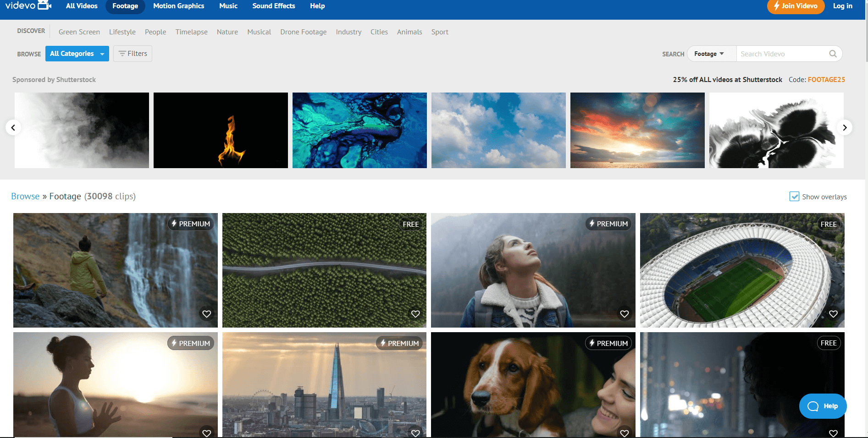Image resolution: width=868 pixels, height=438 pixels.
Task: Favorite the waterfall video with the heart icon
Action: pos(206,313)
